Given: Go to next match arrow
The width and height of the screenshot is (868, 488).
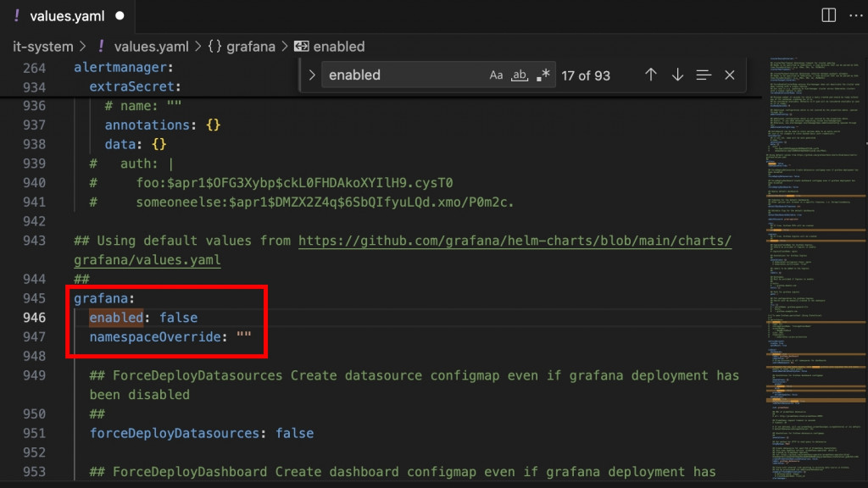Looking at the screenshot, I should pyautogui.click(x=677, y=75).
